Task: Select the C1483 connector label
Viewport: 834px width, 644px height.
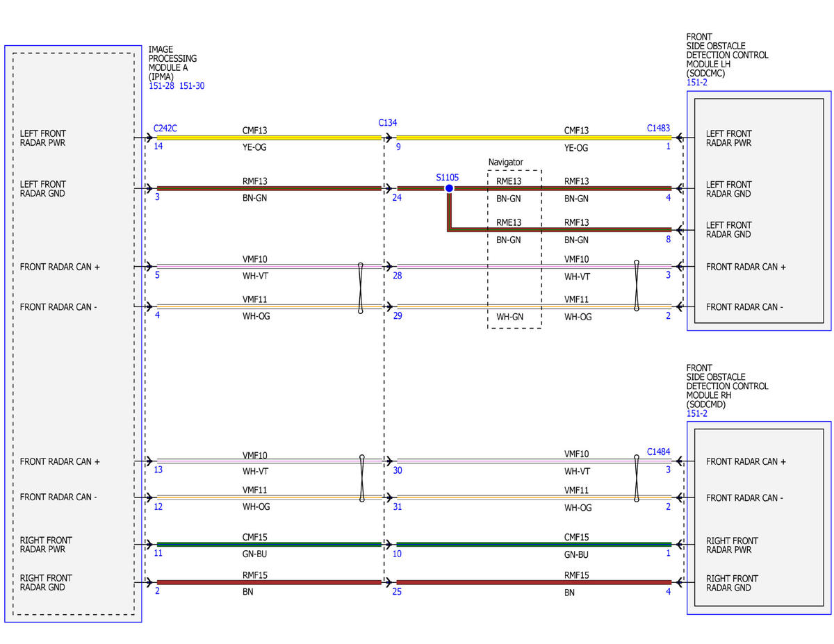Action: [659, 129]
